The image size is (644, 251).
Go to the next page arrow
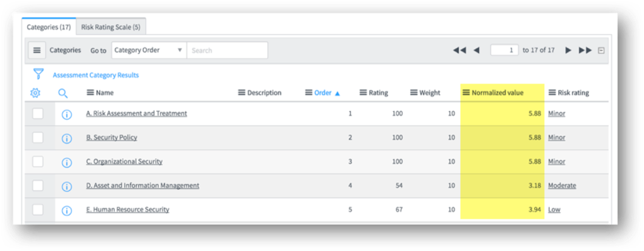568,50
